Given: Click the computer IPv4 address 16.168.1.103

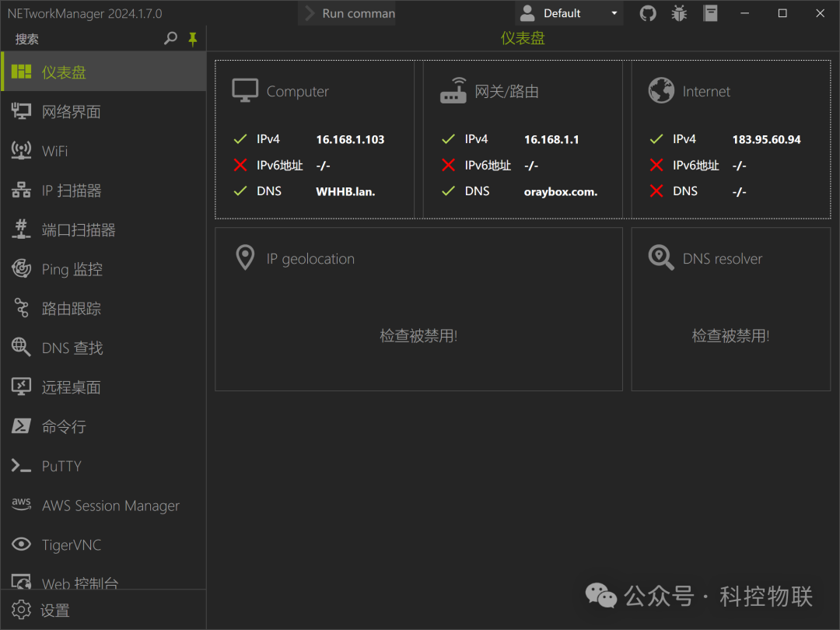Looking at the screenshot, I should (350, 139).
